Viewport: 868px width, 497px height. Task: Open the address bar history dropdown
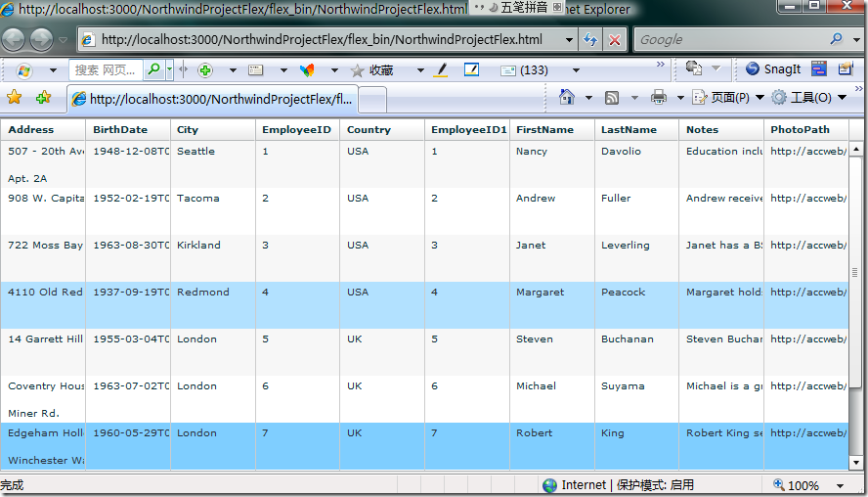coord(569,40)
